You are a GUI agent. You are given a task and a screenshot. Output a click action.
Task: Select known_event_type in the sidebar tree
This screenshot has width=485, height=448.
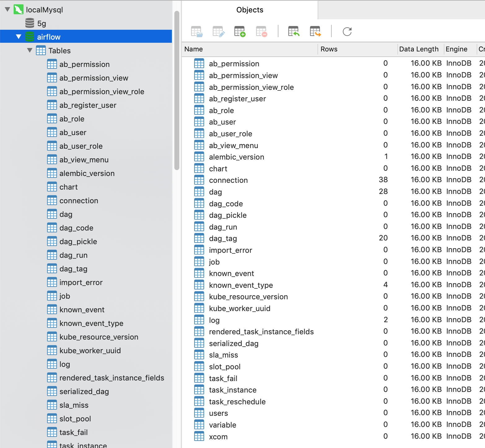click(91, 323)
